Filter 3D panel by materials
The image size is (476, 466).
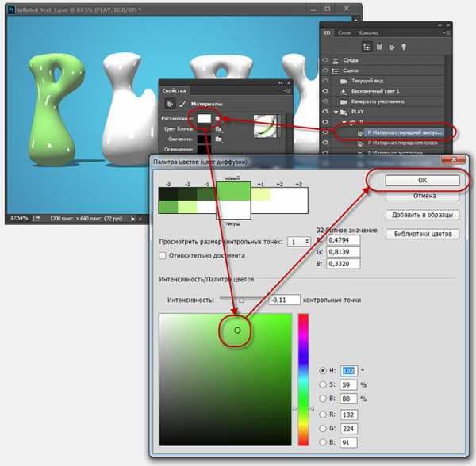tap(392, 48)
